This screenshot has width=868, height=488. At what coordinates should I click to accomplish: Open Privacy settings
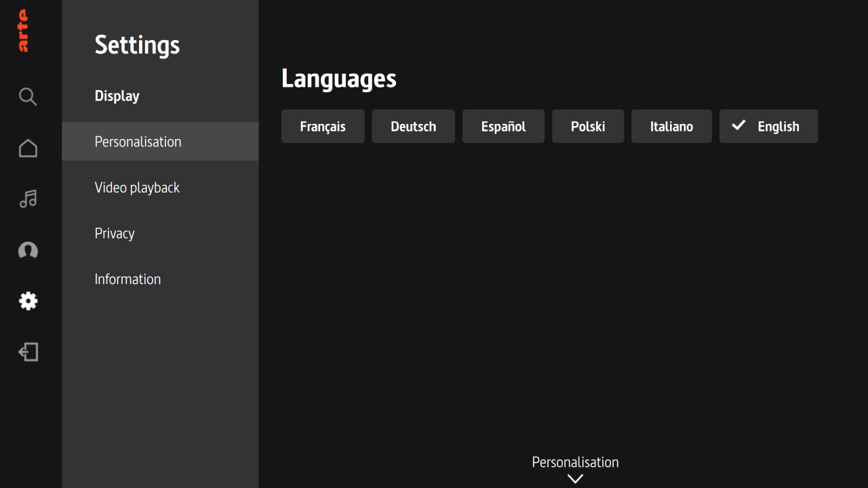tap(114, 233)
